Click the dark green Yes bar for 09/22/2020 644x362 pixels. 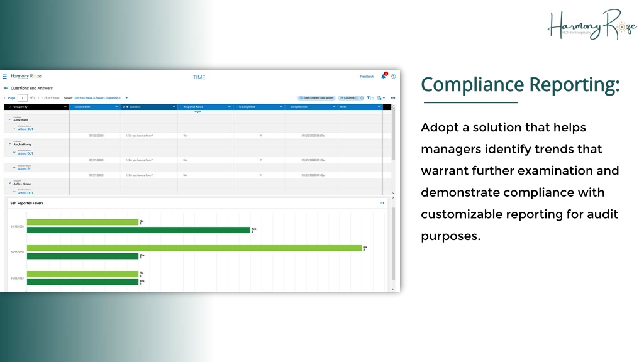pos(82,282)
